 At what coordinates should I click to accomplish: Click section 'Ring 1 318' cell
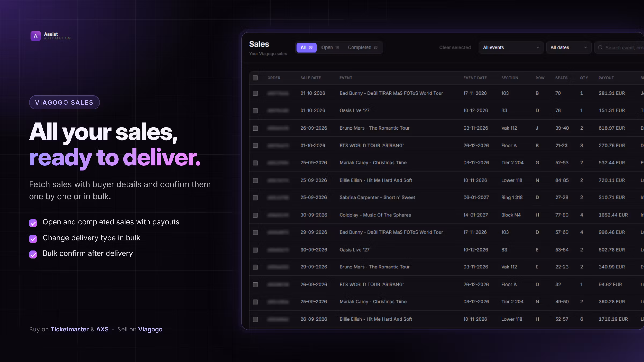click(512, 197)
